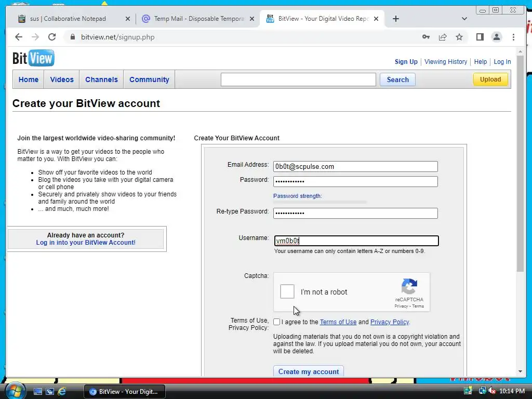Click the scrollbar down arrow
This screenshot has width=532, height=399.
(x=520, y=371)
